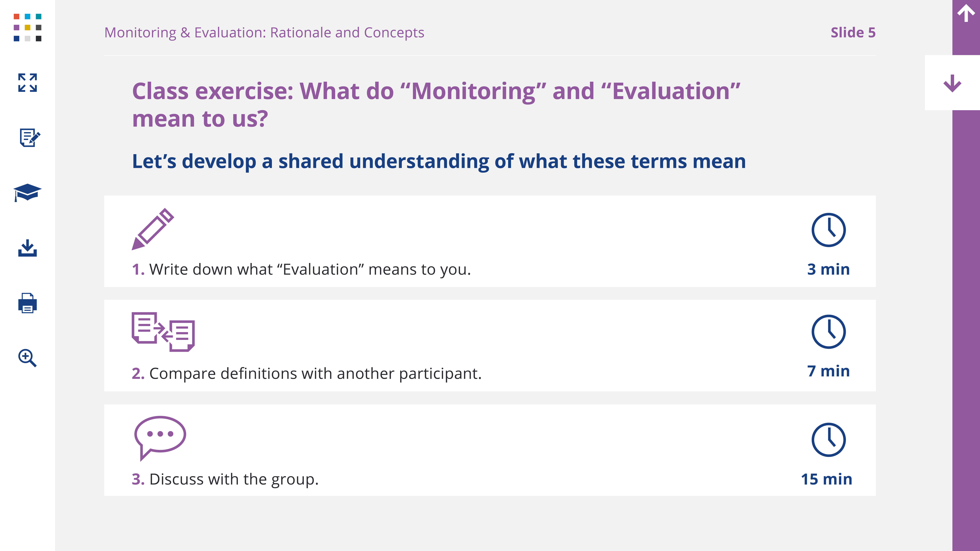Click the Monitoring & Evaluation header title
Image resolution: width=980 pixels, height=551 pixels.
tap(264, 33)
